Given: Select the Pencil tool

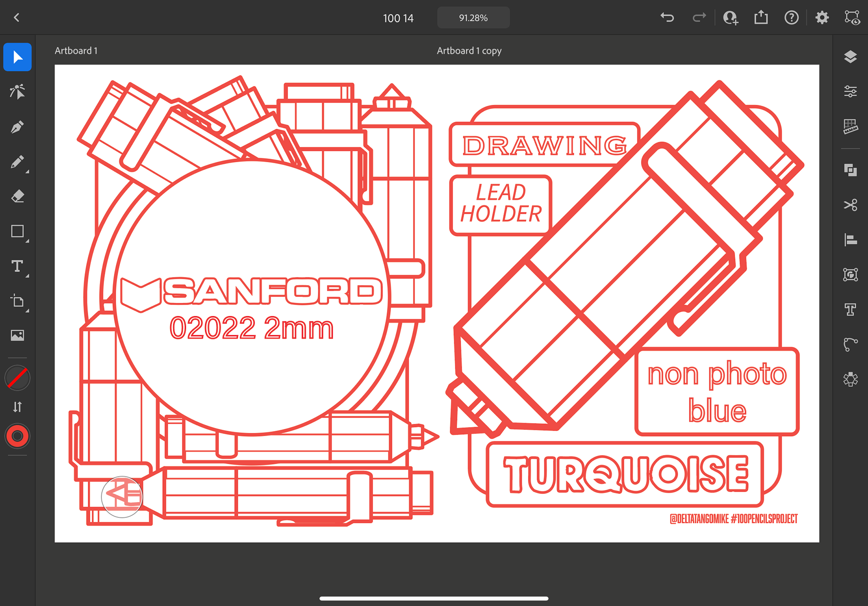Looking at the screenshot, I should [17, 162].
